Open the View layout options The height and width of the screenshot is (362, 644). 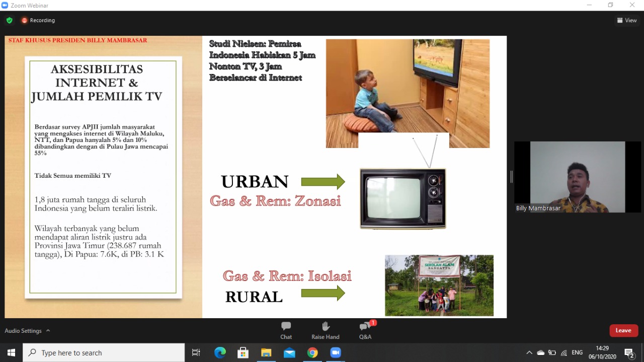click(x=627, y=21)
